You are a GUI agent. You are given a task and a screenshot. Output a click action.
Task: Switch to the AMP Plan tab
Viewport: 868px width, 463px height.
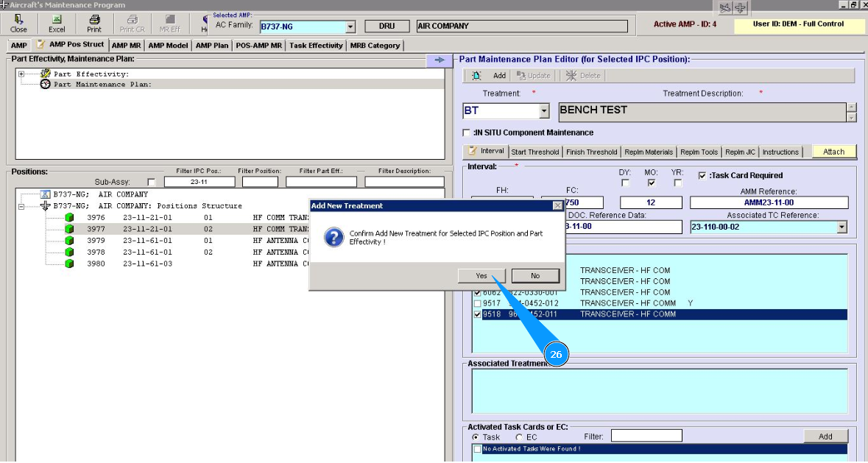pos(211,46)
